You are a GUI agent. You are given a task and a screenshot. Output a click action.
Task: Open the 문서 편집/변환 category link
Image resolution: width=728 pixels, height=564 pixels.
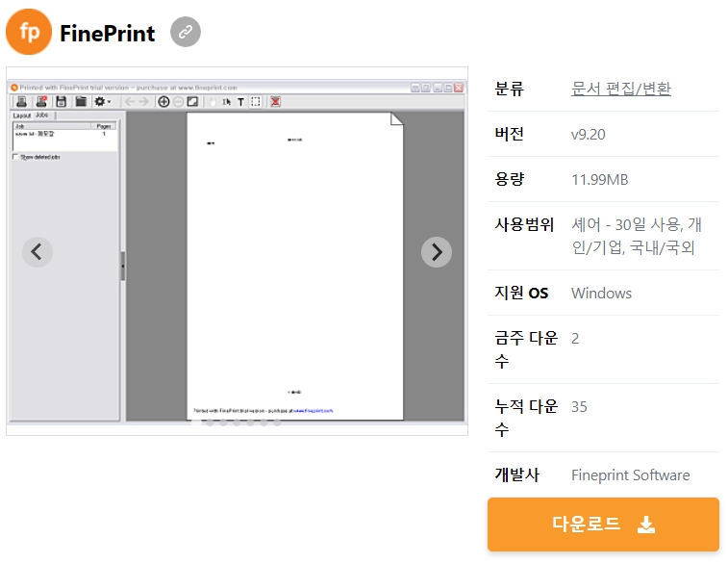tap(620, 89)
